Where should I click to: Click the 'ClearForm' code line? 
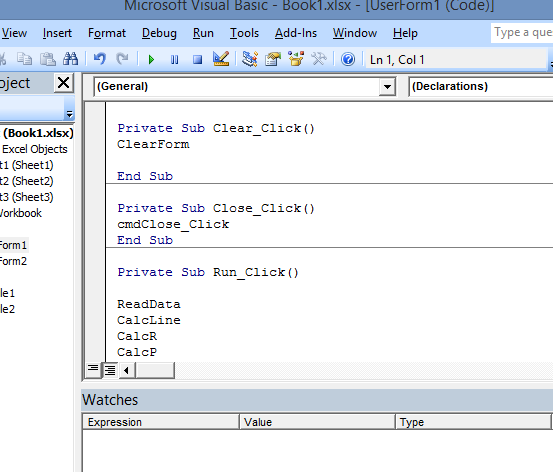click(153, 144)
